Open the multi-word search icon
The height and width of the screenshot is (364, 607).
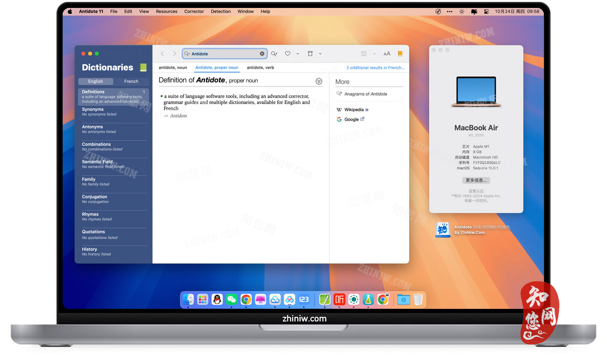tap(274, 54)
